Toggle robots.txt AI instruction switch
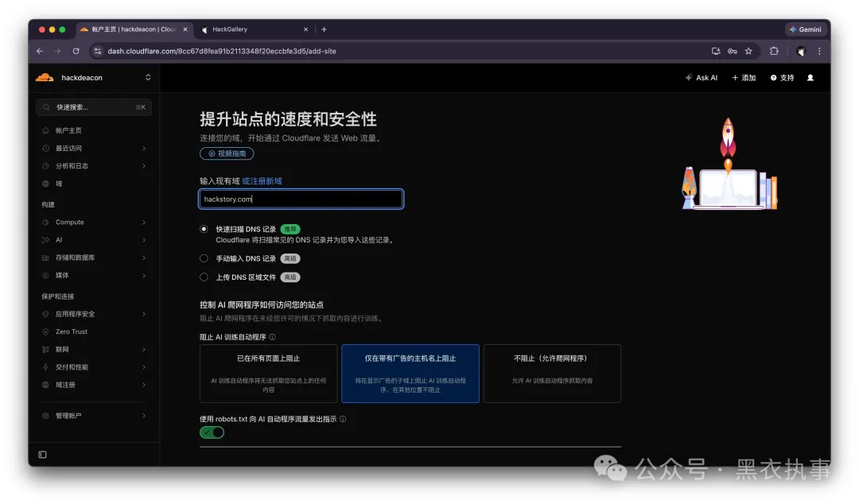Image resolution: width=859 pixels, height=504 pixels. 212,432
